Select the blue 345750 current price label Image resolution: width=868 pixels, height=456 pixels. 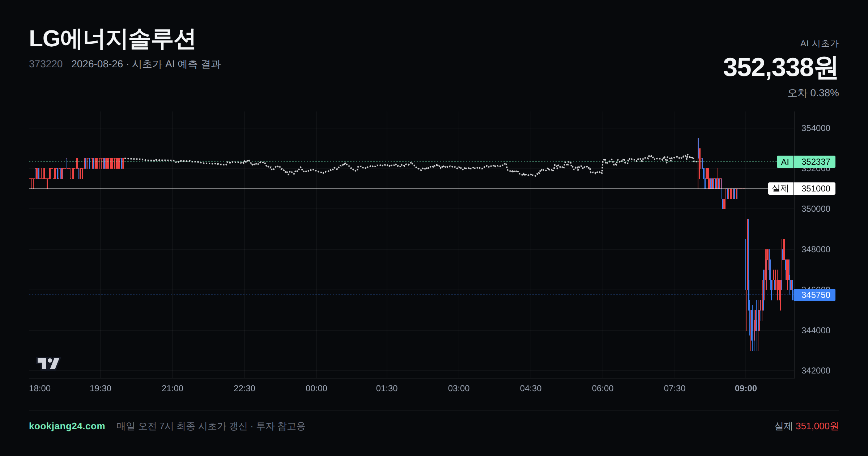point(815,295)
